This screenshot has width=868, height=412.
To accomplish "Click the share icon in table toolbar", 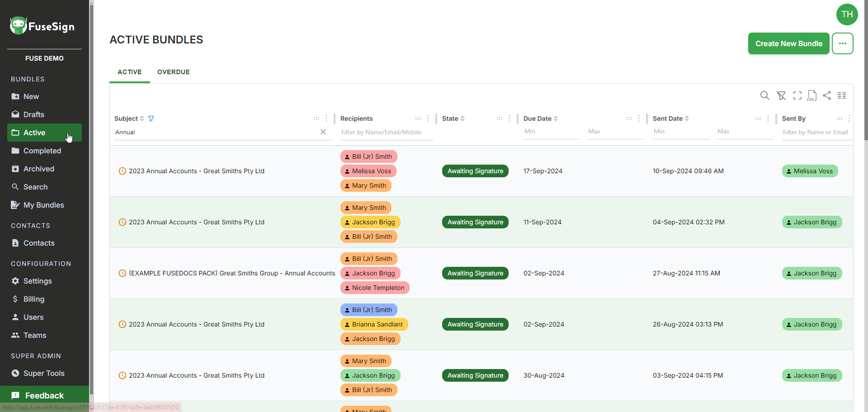I will (827, 95).
